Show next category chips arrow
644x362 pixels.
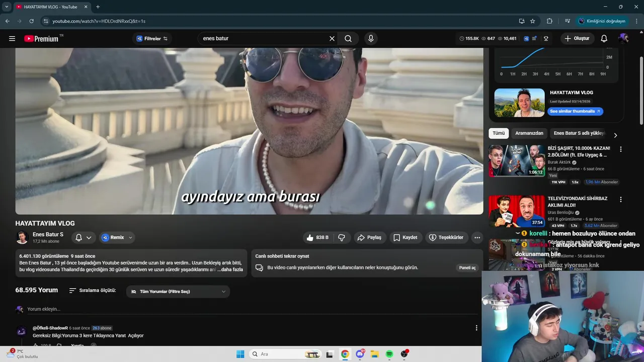coord(615,135)
